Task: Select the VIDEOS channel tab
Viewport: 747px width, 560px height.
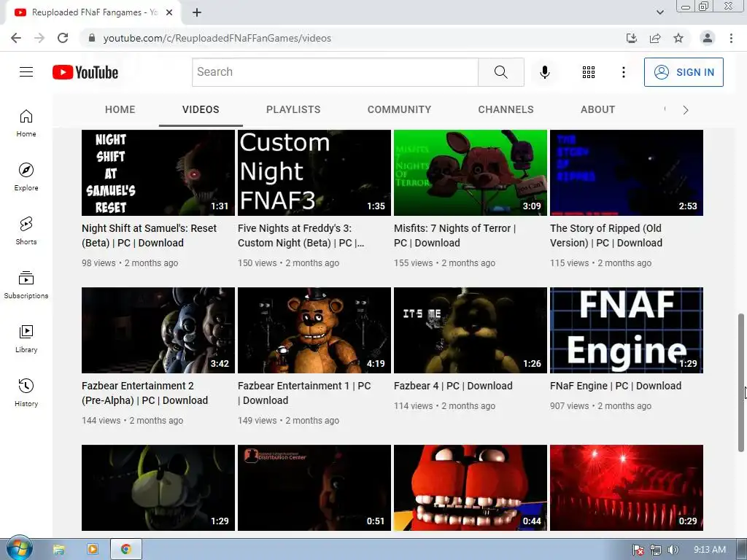Action: [201, 109]
